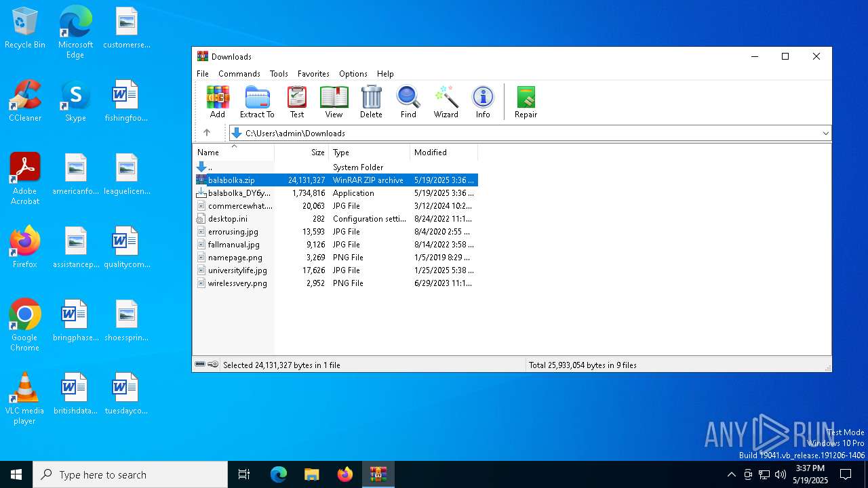Open the CCleaner desktop shortcut
Image resolution: width=868 pixels, height=488 pixels.
click(x=25, y=101)
